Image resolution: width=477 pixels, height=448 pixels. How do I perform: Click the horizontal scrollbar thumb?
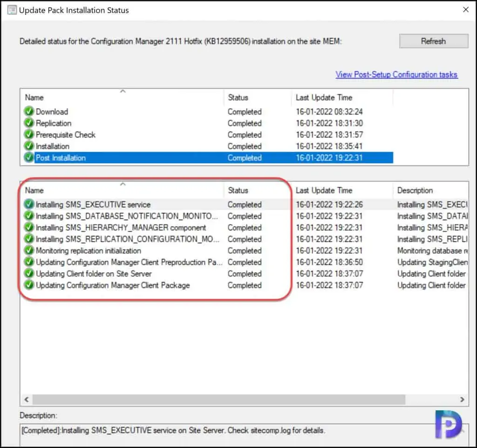click(x=219, y=400)
